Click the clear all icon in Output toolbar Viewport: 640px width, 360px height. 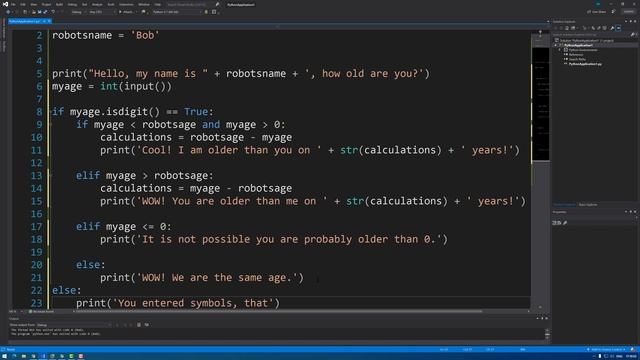point(139,325)
